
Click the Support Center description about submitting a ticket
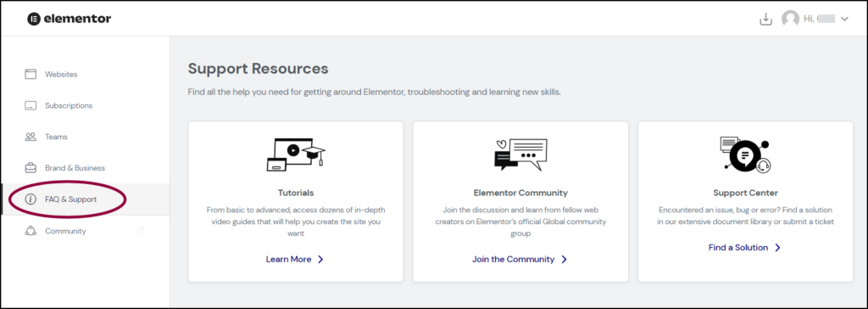point(746,216)
